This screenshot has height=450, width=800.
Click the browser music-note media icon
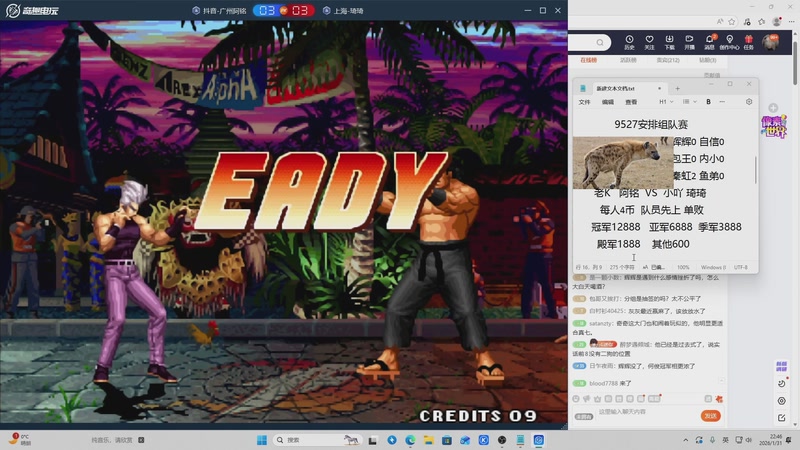click(x=747, y=21)
